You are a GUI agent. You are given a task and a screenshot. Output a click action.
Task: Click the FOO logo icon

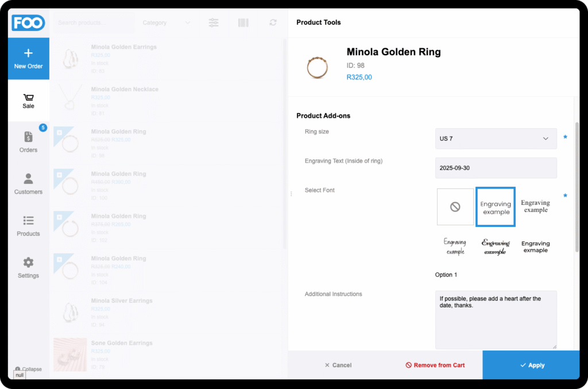point(28,22)
